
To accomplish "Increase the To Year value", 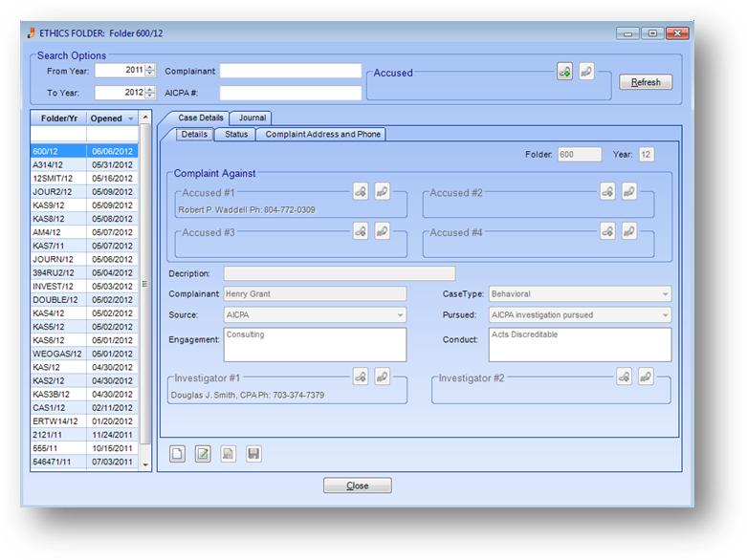I will 150,90.
